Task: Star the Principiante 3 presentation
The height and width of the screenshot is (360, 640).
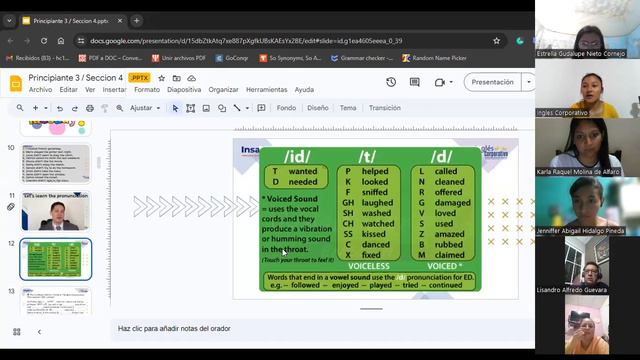Action: point(162,78)
